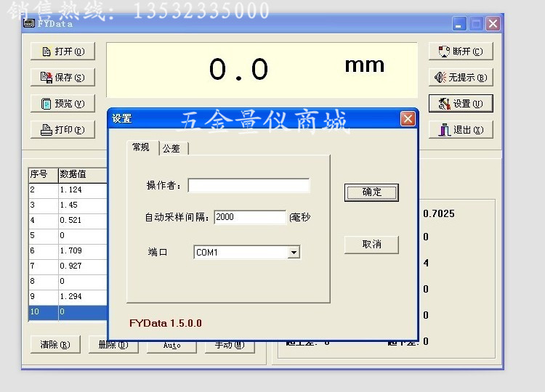Viewport: 545px width, 392px height.
Task: Click the Auto sampling button
Action: [171, 346]
